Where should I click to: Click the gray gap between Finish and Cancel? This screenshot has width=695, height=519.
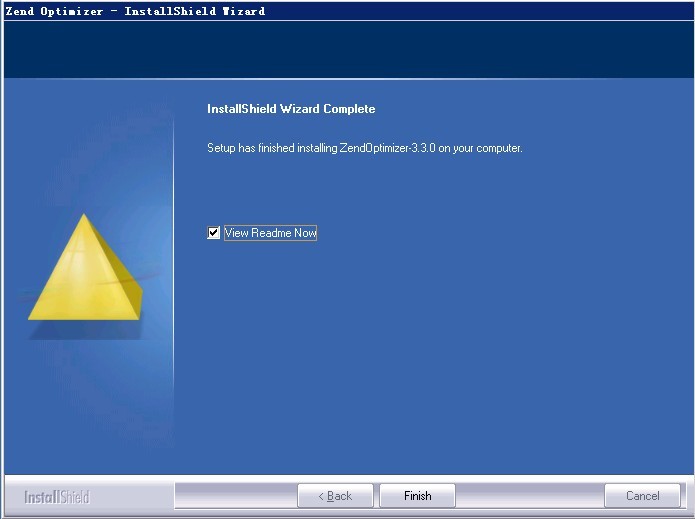[530, 496]
